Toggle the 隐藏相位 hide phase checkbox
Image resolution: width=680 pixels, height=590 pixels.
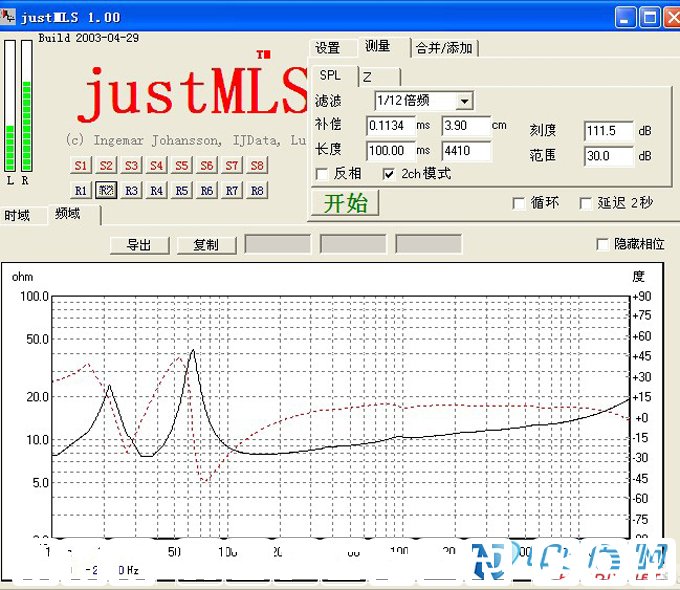(602, 244)
